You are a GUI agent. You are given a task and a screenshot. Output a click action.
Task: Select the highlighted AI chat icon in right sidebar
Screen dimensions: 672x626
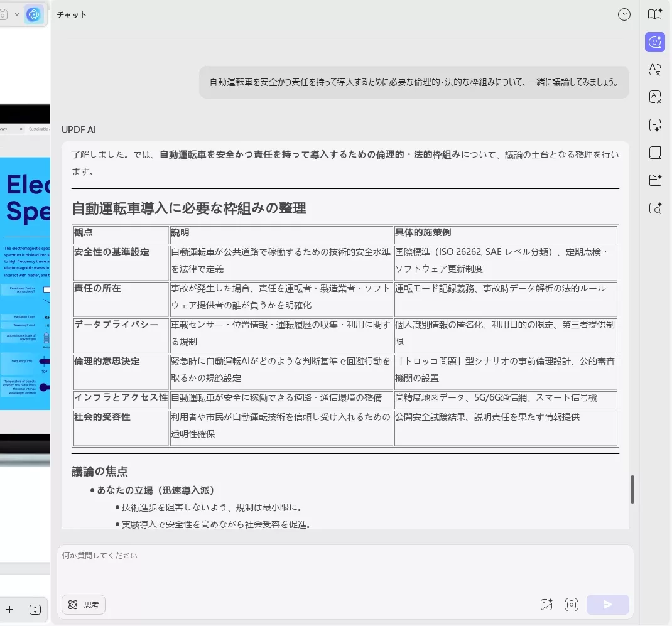pyautogui.click(x=655, y=42)
